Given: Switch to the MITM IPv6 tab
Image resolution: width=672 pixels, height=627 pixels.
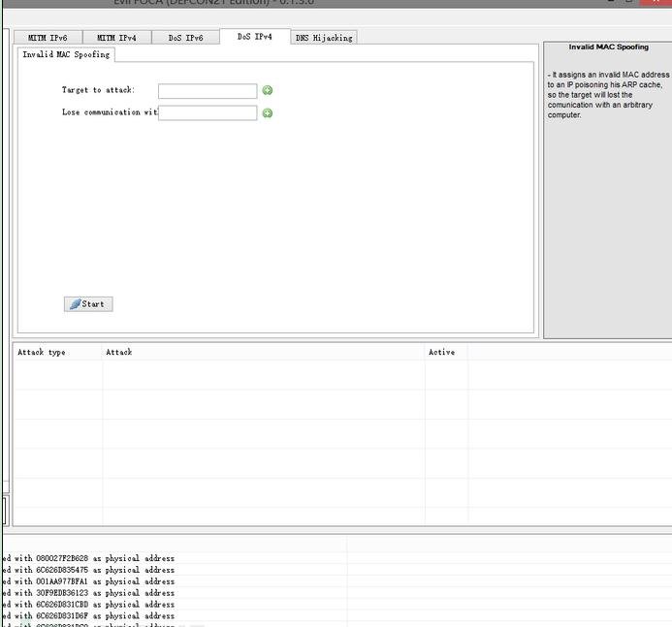Looking at the screenshot, I should point(48,38).
